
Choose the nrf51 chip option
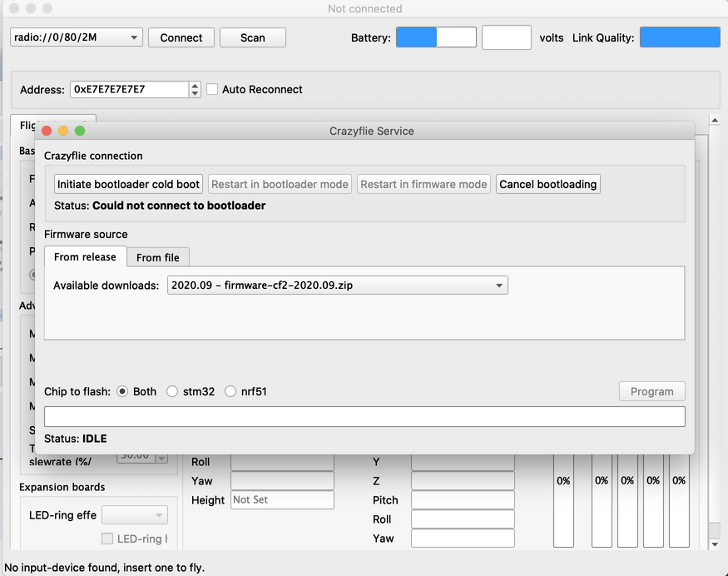(x=230, y=391)
